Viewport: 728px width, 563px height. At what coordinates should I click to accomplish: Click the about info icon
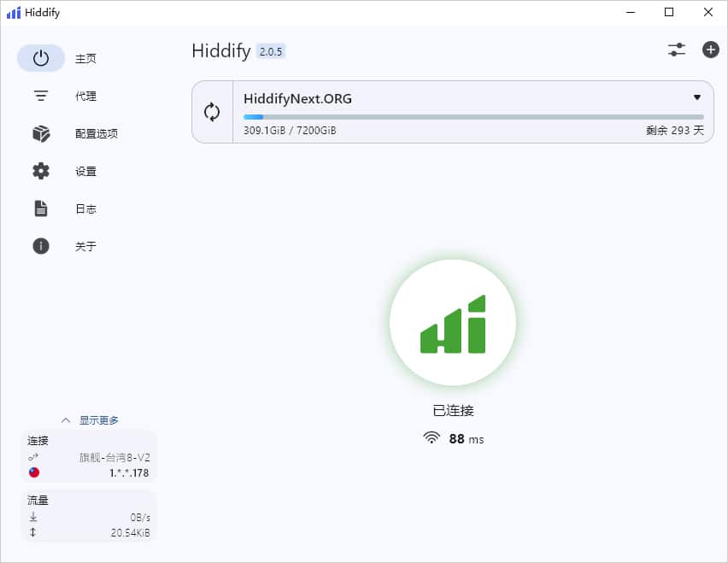tap(41, 246)
